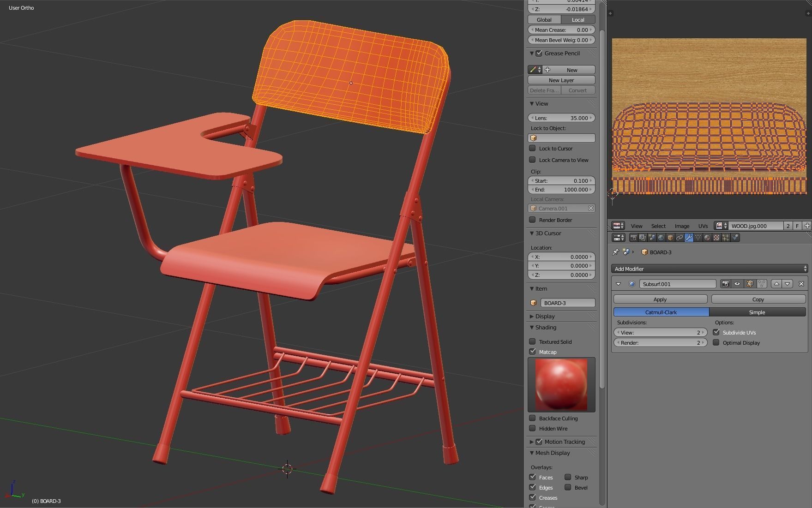Click the scene icon in the properties breadcrumb

pos(626,252)
